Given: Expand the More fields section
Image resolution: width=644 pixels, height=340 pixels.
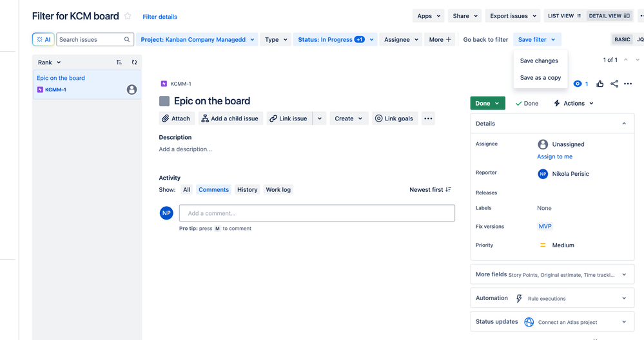Looking at the screenshot, I should [624, 275].
